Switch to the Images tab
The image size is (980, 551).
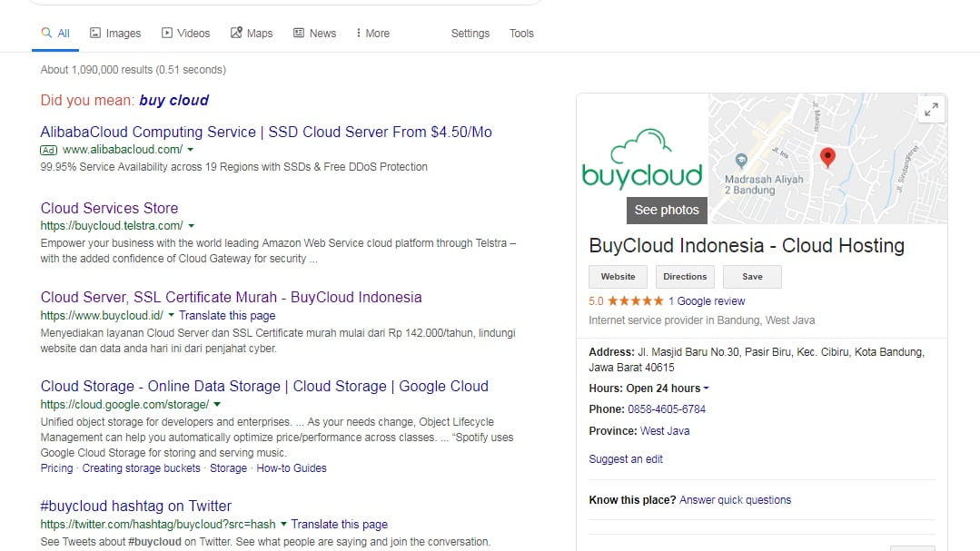[115, 33]
